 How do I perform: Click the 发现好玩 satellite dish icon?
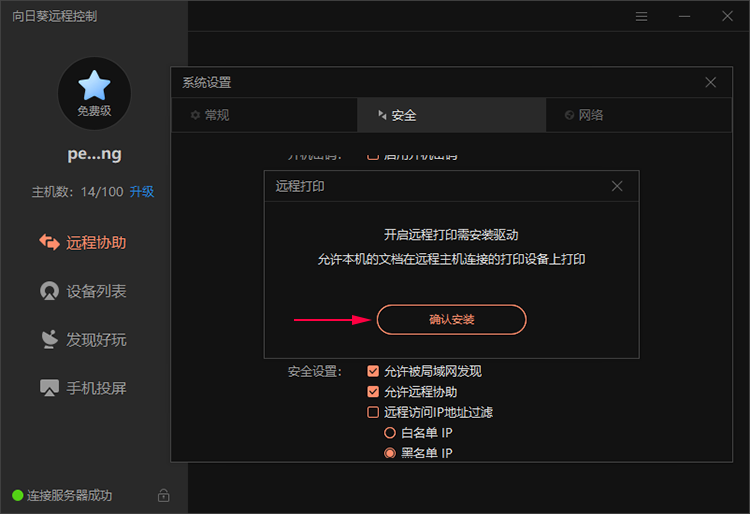tap(49, 339)
